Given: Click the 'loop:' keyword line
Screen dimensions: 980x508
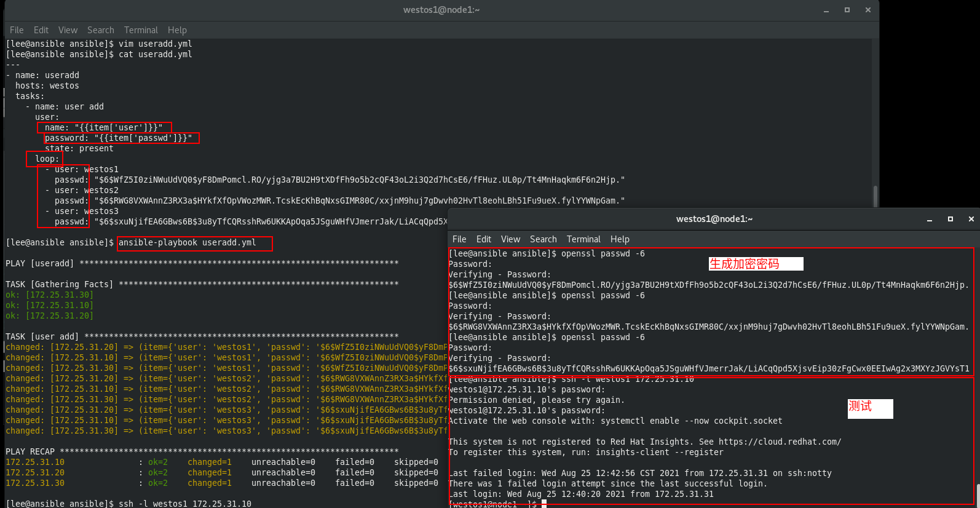Looking at the screenshot, I should pyautogui.click(x=47, y=159).
